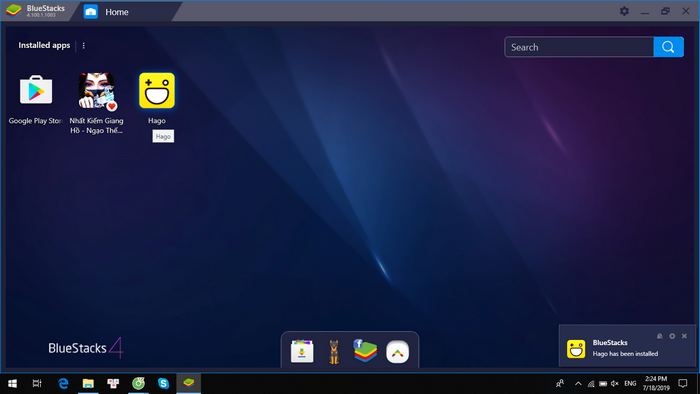Expand the dock using the arrow icon
700x394 pixels.
397,352
